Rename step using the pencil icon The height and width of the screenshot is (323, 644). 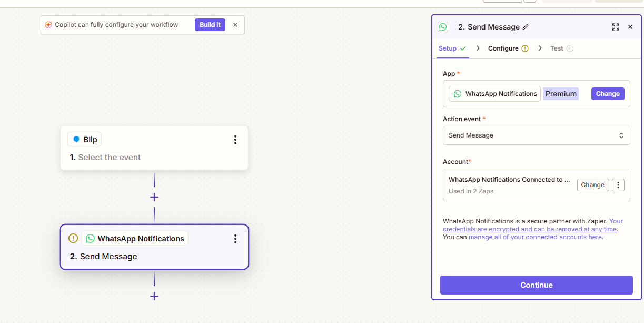pyautogui.click(x=526, y=27)
